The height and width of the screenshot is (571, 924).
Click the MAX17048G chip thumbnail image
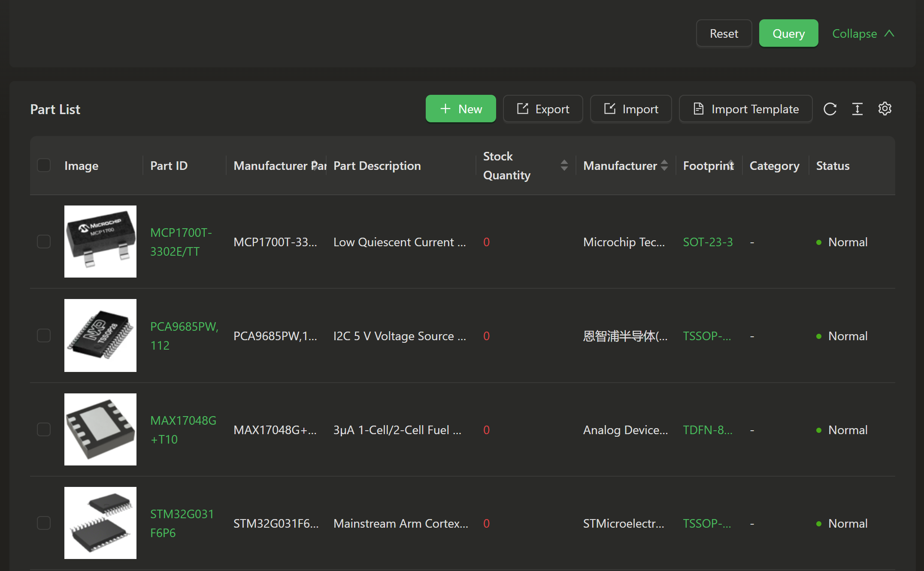click(100, 429)
